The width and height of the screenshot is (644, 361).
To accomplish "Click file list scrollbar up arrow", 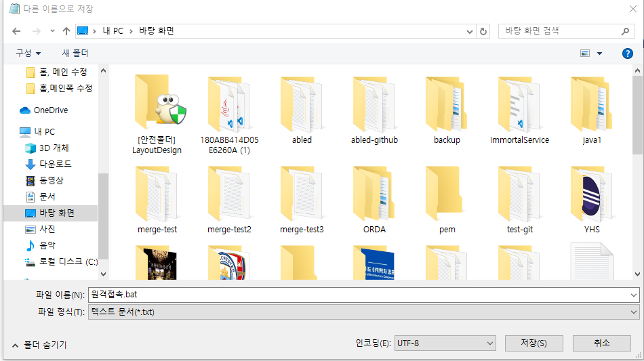I will pyautogui.click(x=637, y=71).
